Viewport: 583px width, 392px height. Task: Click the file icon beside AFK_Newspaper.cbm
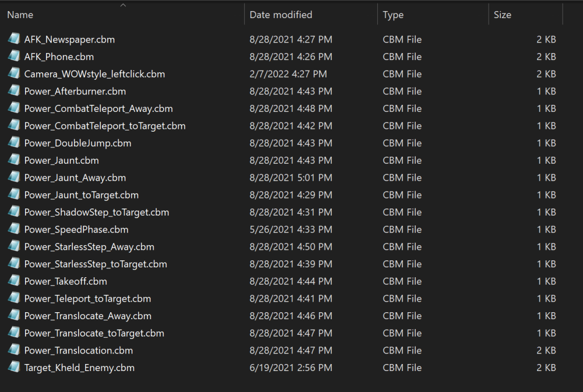pyautogui.click(x=13, y=39)
